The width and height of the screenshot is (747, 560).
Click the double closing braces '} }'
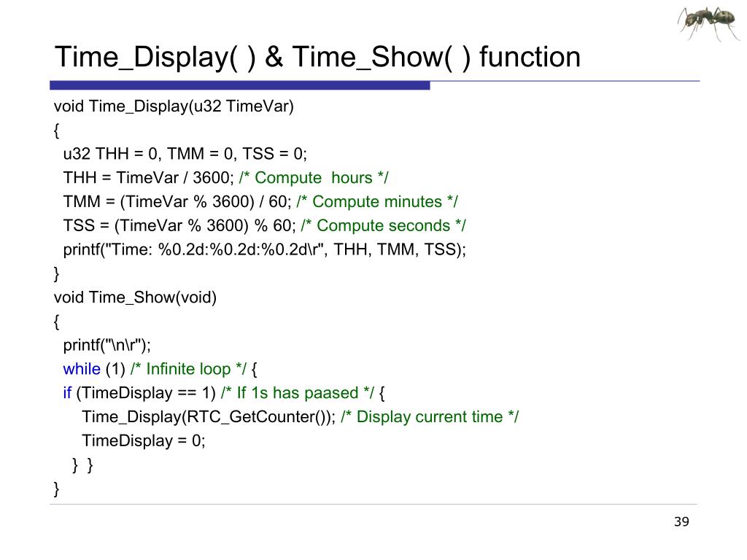click(82, 464)
